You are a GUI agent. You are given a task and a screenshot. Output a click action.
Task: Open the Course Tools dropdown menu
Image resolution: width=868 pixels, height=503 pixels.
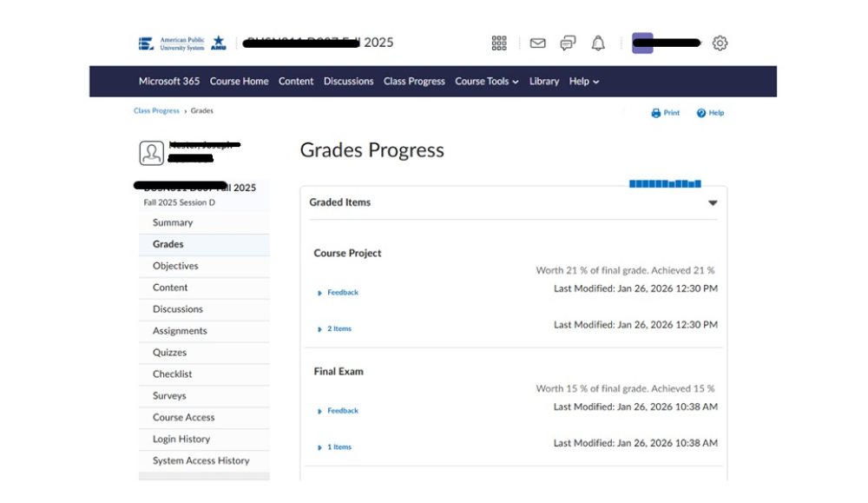coord(487,82)
